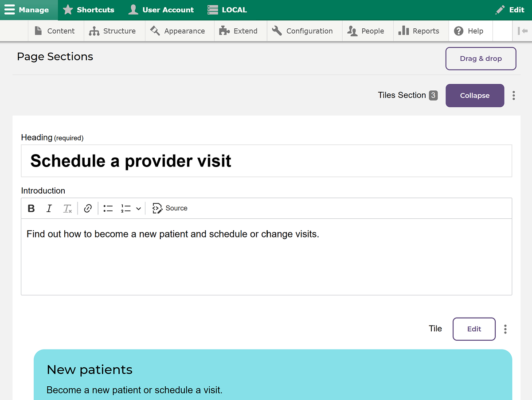Click the Heading (required) label
Image resolution: width=532 pixels, height=400 pixels.
pos(52,138)
